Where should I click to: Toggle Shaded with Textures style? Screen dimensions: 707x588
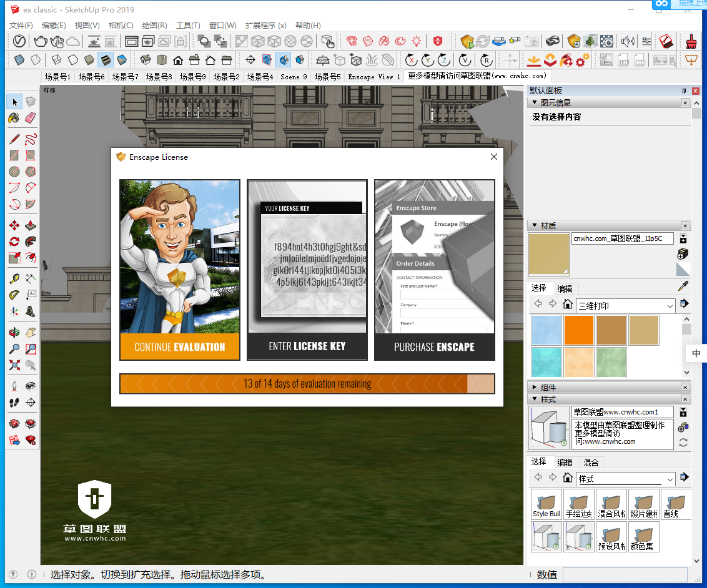tap(105, 60)
